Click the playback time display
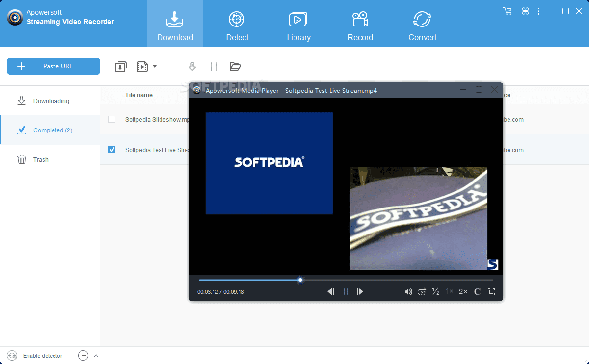Screen dimensions: 589x364 [x=221, y=292]
